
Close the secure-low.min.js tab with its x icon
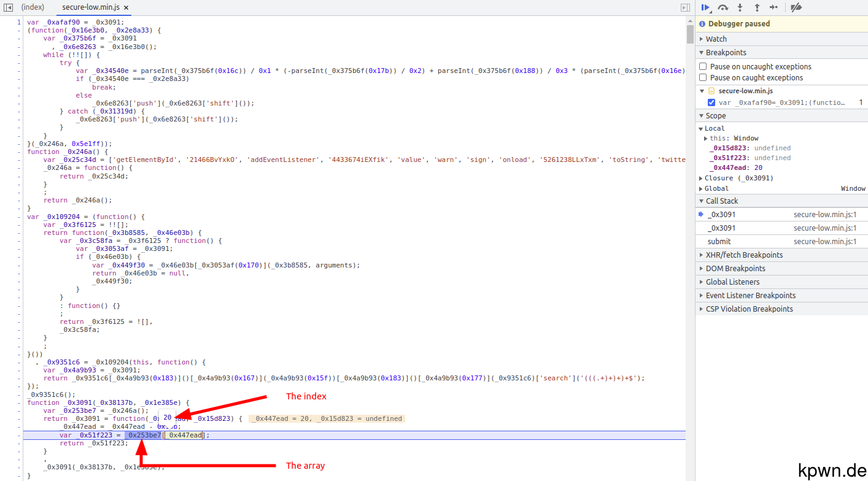(x=126, y=8)
